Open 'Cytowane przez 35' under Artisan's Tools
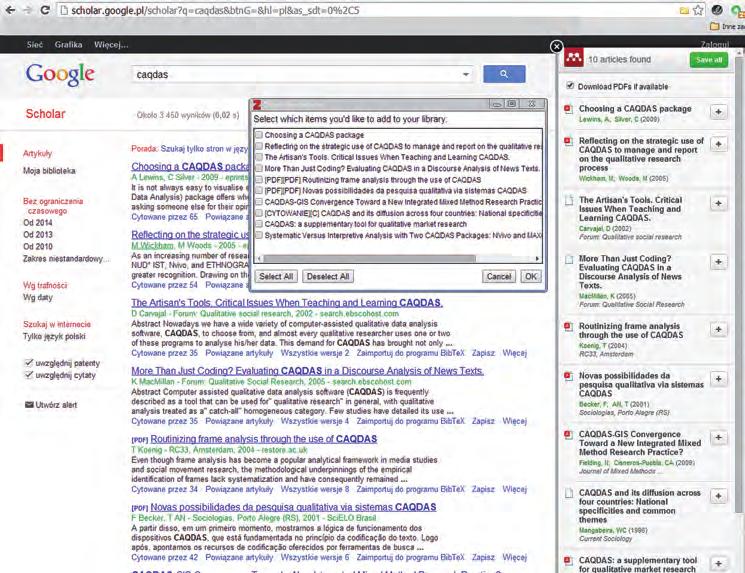The image size is (745, 573). tap(164, 353)
